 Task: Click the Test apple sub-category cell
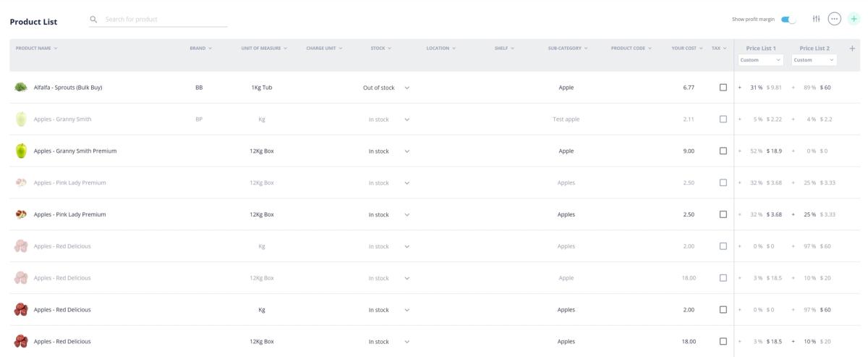coord(566,119)
